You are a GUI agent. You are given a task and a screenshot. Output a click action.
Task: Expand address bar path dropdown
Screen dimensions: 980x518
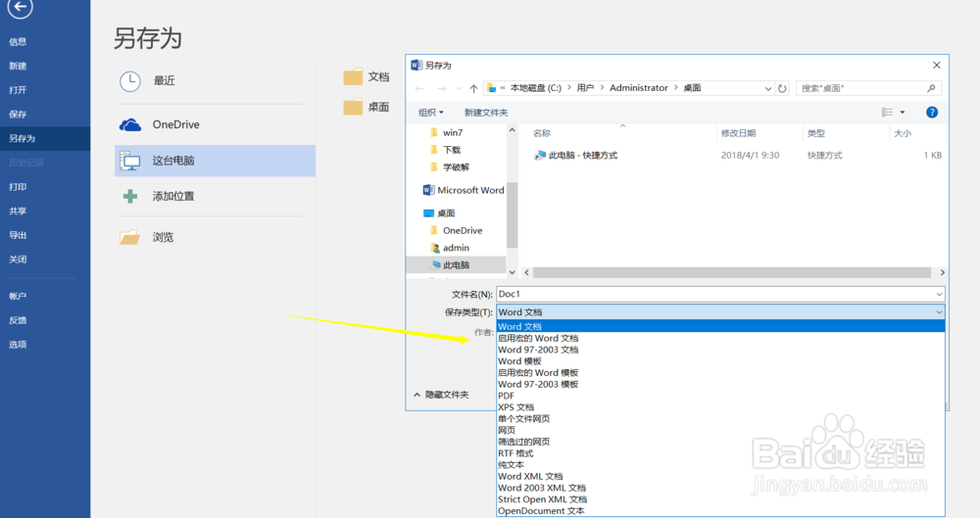(x=768, y=89)
